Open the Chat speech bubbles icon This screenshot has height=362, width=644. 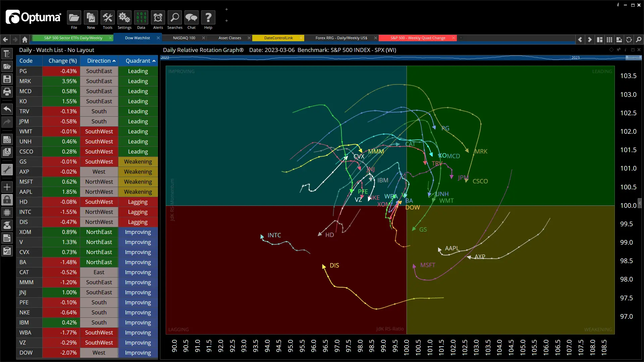(x=192, y=18)
